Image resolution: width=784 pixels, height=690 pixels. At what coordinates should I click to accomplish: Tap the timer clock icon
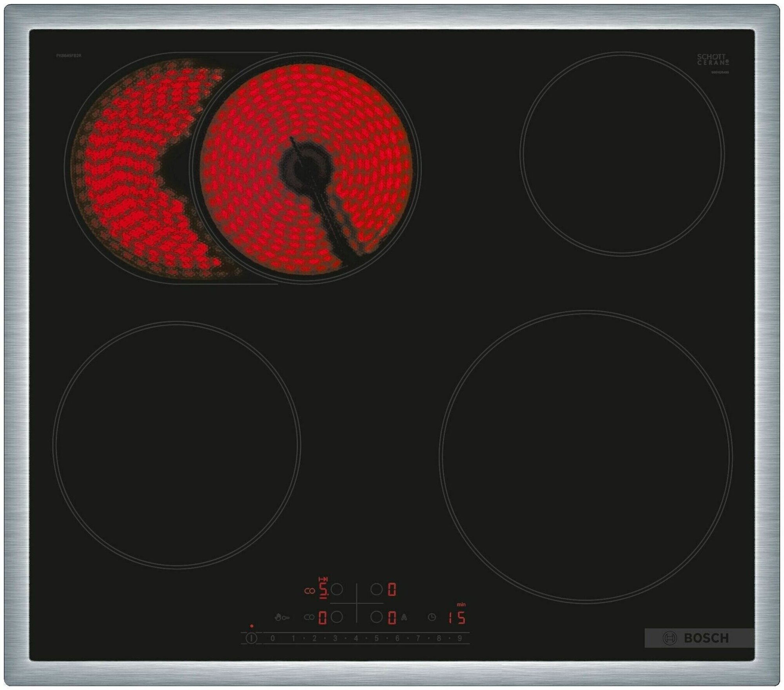pos(432,618)
